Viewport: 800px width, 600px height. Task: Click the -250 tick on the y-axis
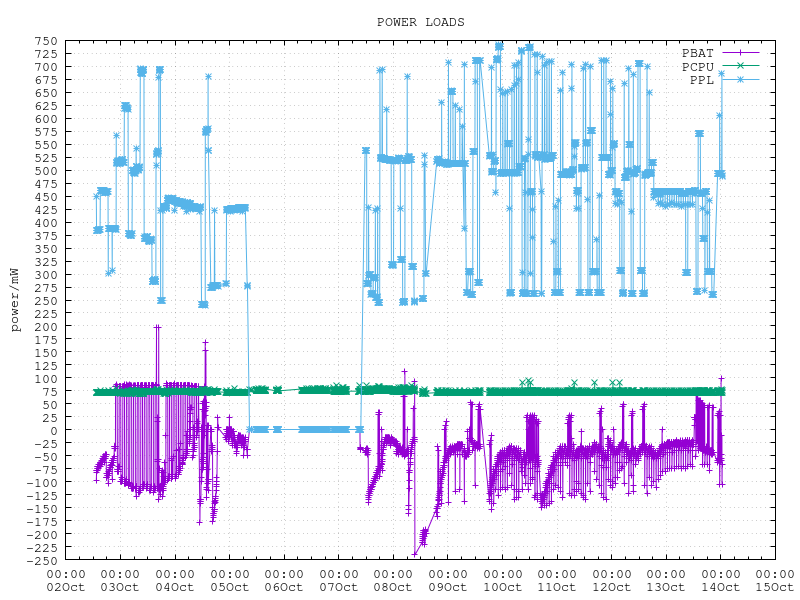tap(41, 561)
